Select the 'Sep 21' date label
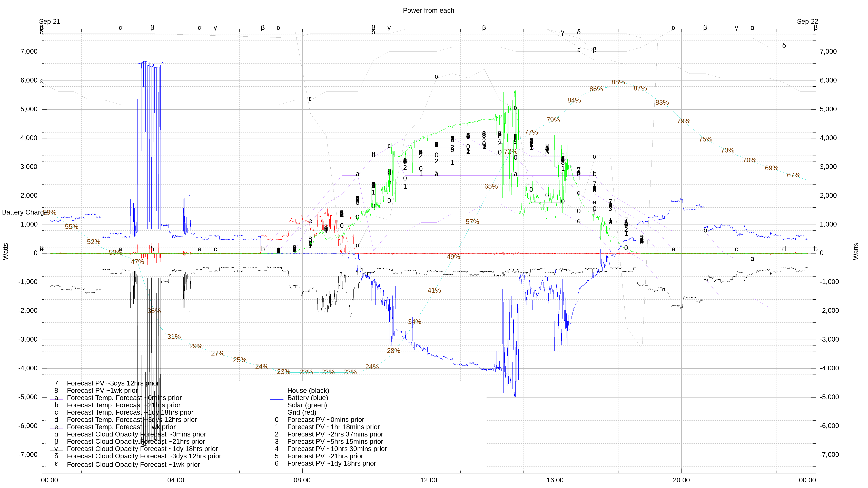Viewport: 868px width, 488px height. click(x=50, y=22)
